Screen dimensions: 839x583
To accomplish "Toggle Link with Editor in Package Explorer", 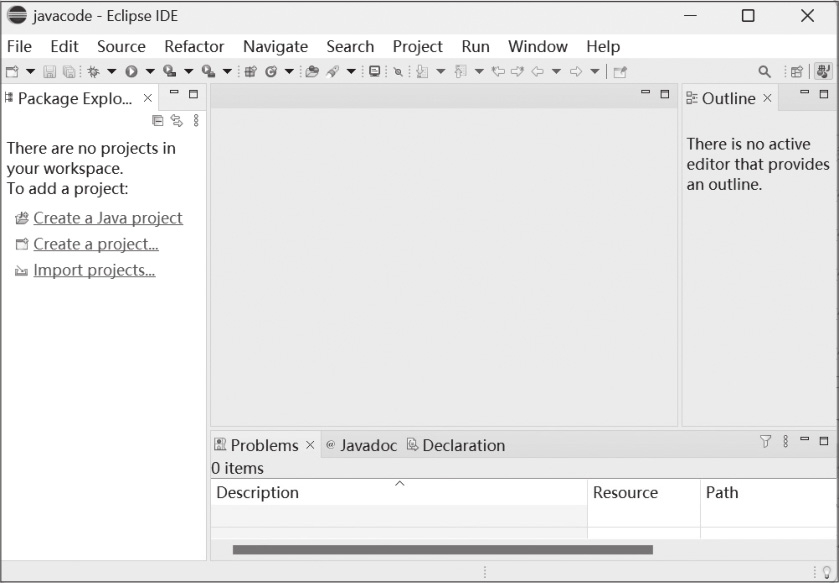I will [x=177, y=120].
